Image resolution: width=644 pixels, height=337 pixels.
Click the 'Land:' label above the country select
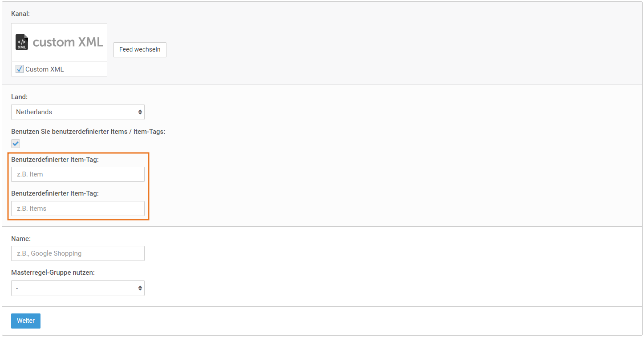tap(19, 96)
